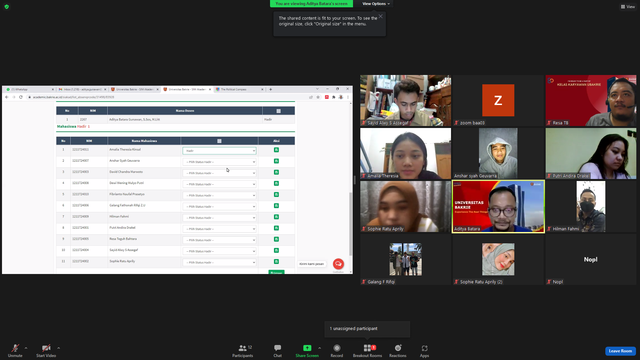
Task: Select the Nopl participant tile
Action: [591, 260]
